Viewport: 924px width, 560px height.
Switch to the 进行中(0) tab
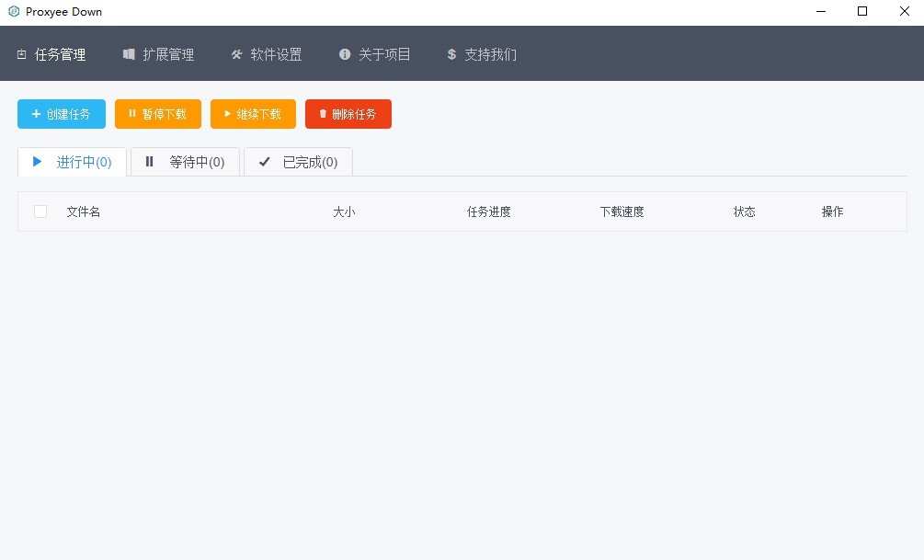tap(72, 162)
